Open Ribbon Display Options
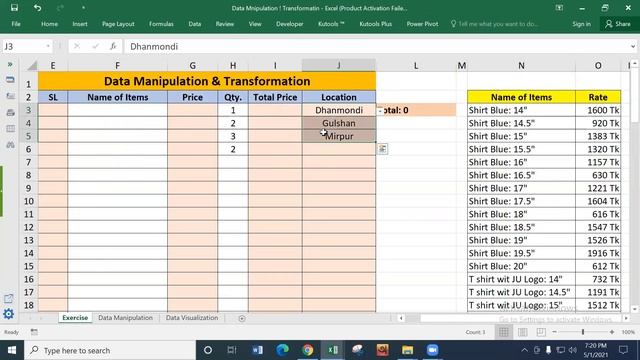 pos(559,8)
